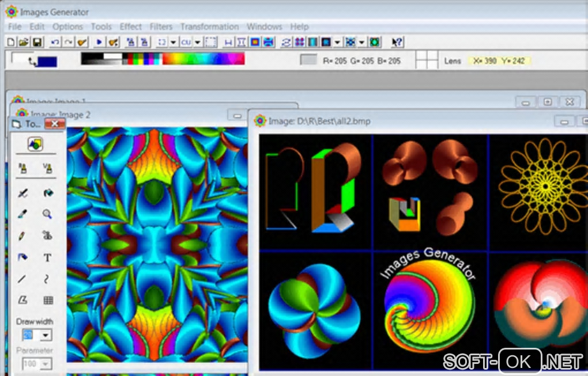Screen dimensions: 588x376
Task: Click the New file icon in toolbar
Action: click(x=11, y=42)
